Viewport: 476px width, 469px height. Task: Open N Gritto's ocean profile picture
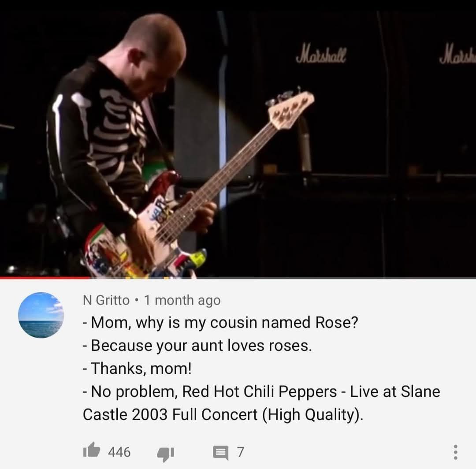coord(41,315)
